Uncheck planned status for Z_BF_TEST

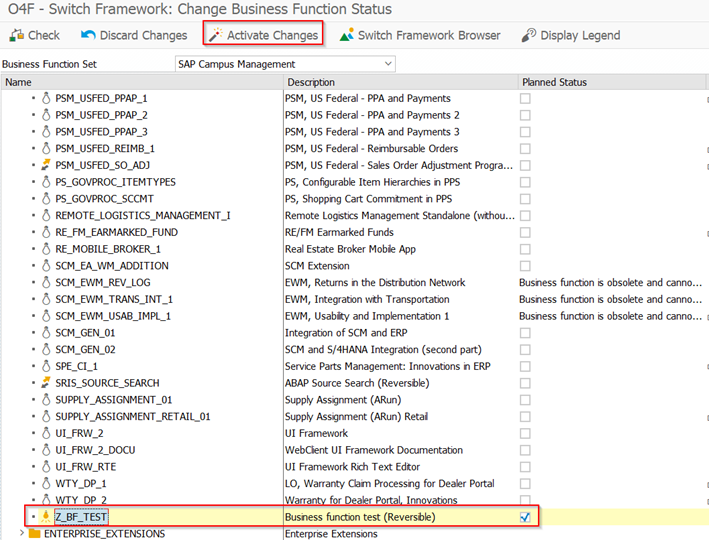click(x=525, y=517)
